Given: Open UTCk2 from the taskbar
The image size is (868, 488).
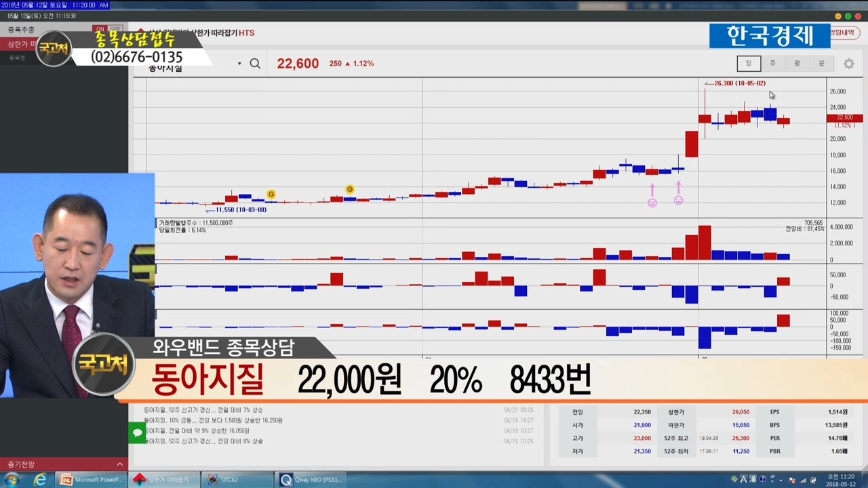Looking at the screenshot, I should click(x=237, y=480).
